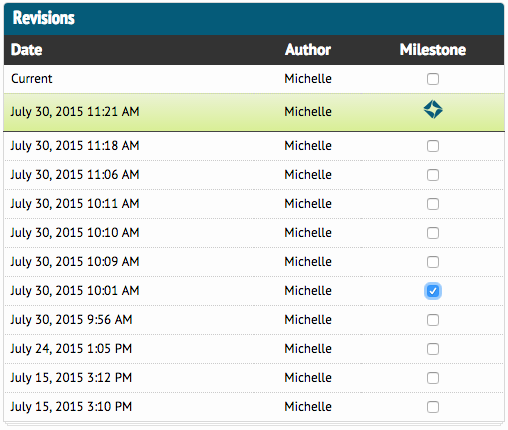Mark July 30 11:18 AM as milestone

[433, 146]
